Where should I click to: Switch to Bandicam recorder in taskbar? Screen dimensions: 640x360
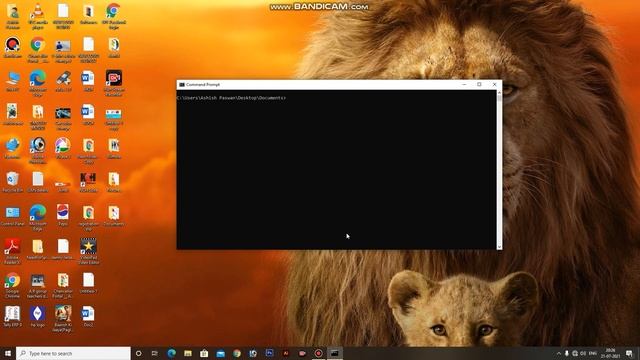click(318, 353)
